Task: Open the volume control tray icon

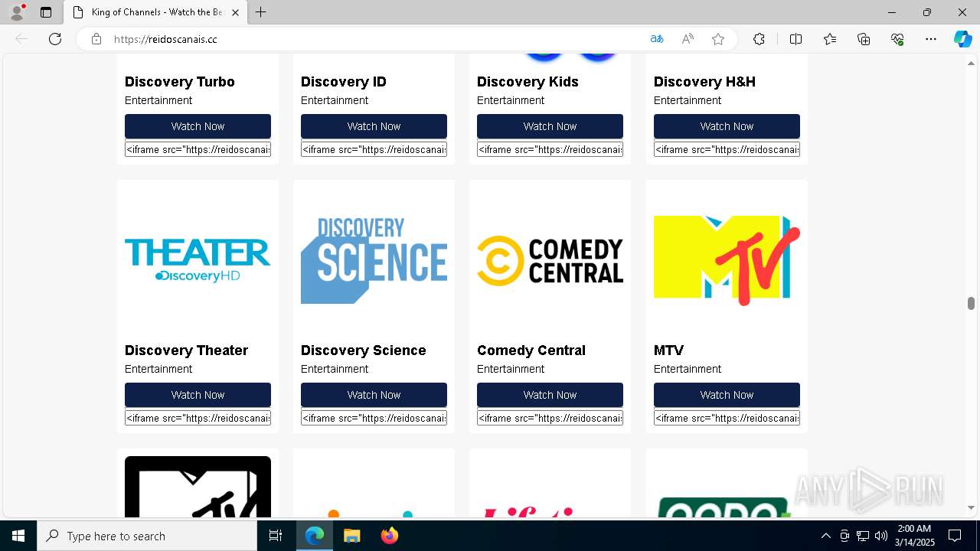Action: coord(881,536)
